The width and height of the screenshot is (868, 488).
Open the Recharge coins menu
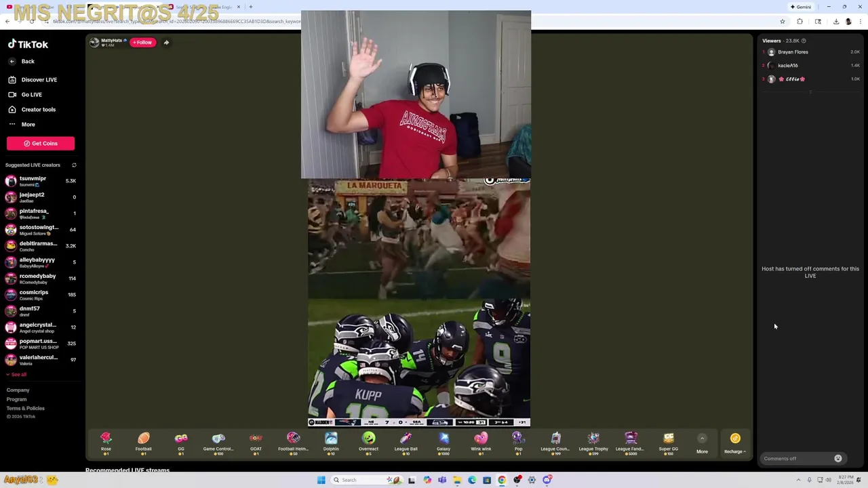[735, 443]
